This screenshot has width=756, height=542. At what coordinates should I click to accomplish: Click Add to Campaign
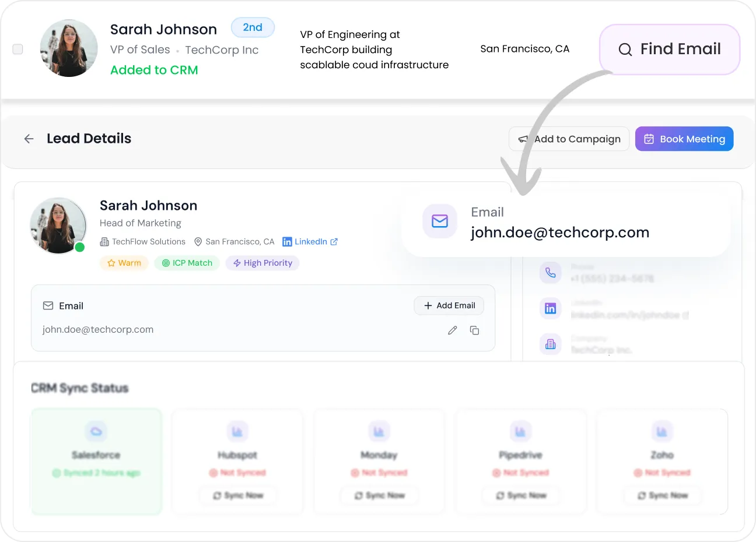[569, 139]
